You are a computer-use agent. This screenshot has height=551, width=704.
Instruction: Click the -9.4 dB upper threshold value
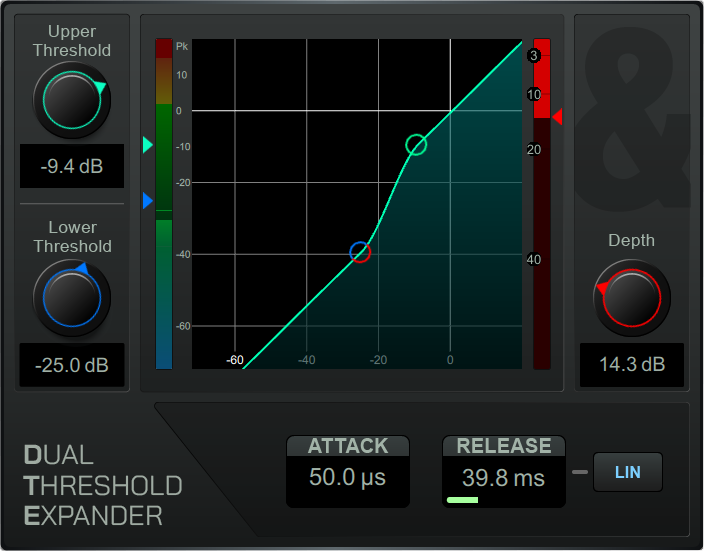pos(72,166)
